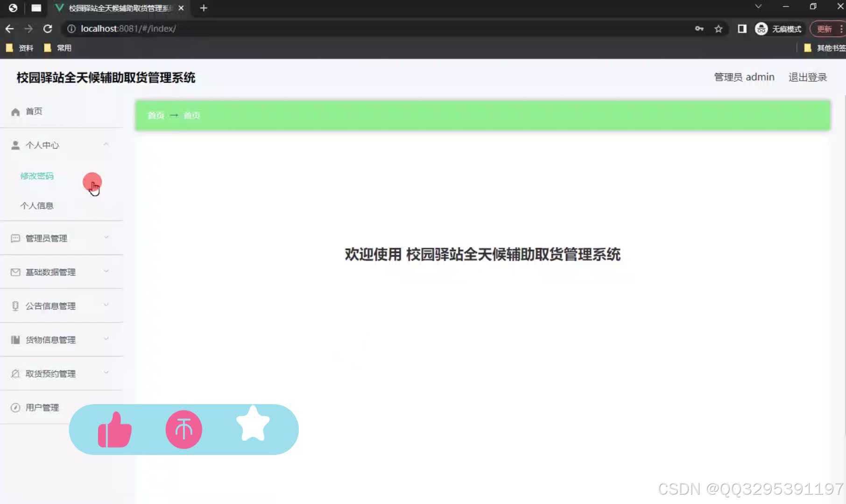
Task: Open the 管理员管理 menu label
Action: (x=46, y=238)
